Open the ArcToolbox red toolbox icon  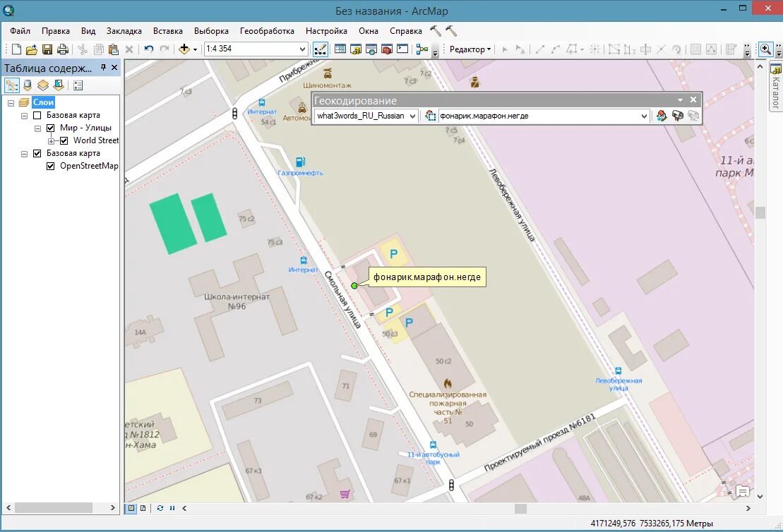coord(386,49)
